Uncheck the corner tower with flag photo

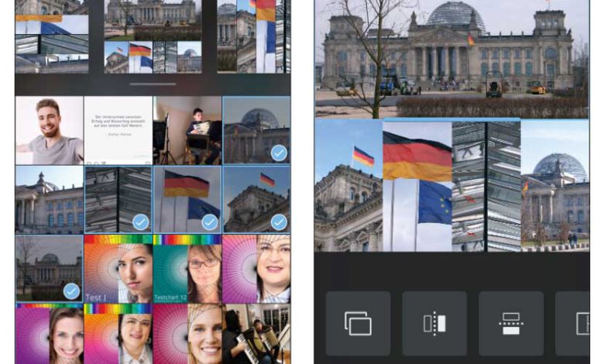(x=279, y=222)
